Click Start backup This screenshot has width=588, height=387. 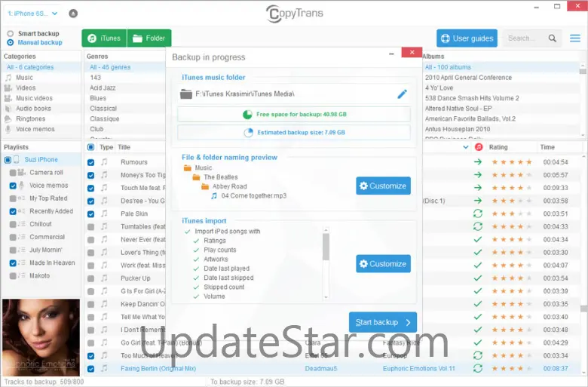point(382,322)
